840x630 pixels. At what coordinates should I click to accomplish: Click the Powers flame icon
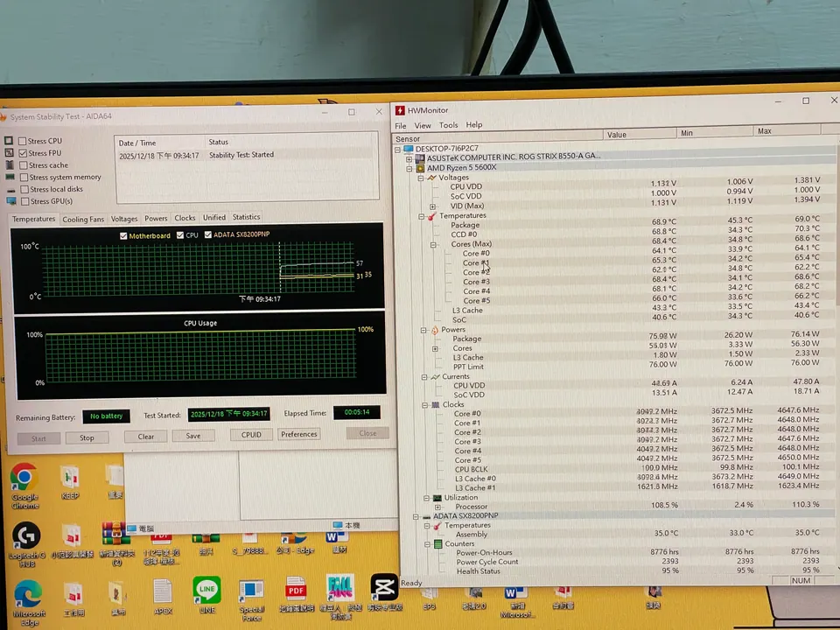point(435,330)
